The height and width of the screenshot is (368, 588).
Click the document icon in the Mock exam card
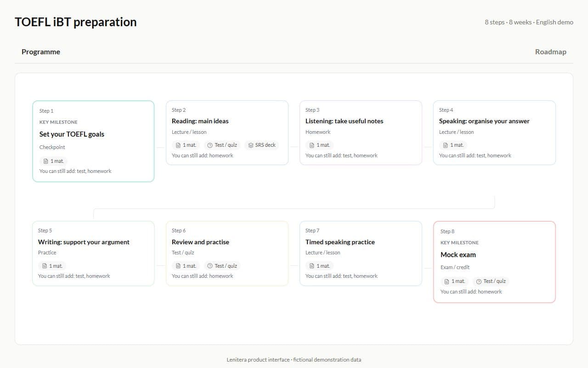click(x=447, y=281)
